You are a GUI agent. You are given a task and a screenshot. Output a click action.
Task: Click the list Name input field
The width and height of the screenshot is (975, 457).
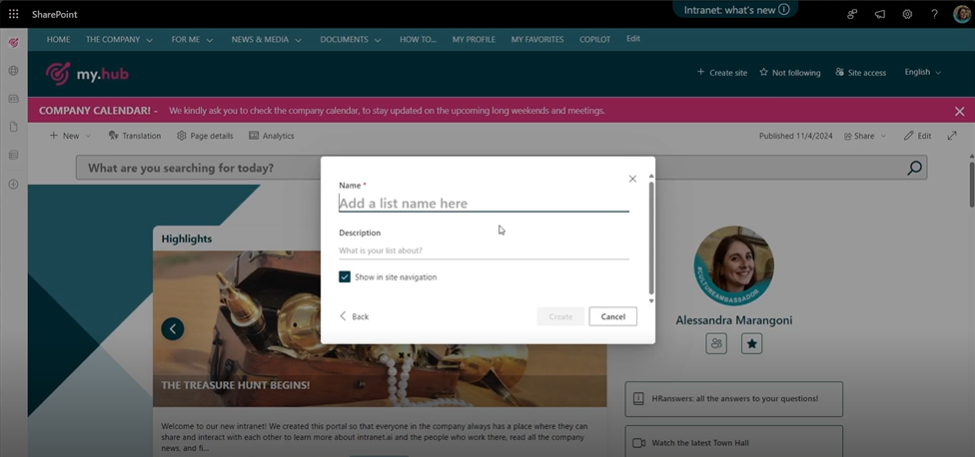pyautogui.click(x=483, y=204)
